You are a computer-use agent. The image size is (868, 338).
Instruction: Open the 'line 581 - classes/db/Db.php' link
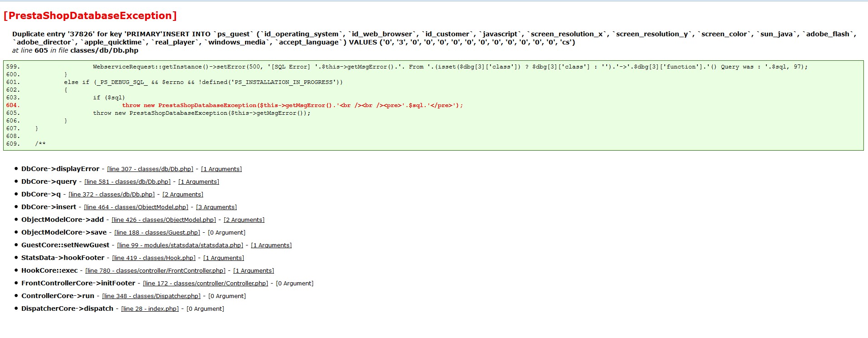pos(128,181)
